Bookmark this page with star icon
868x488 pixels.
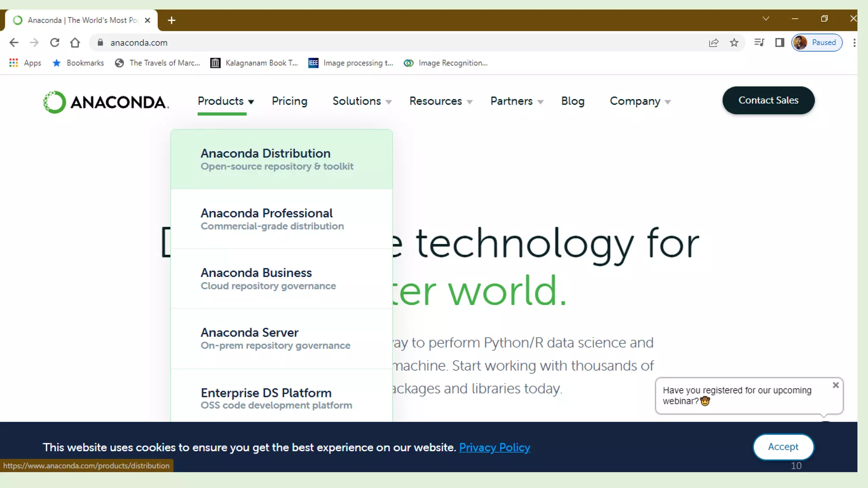coord(734,42)
